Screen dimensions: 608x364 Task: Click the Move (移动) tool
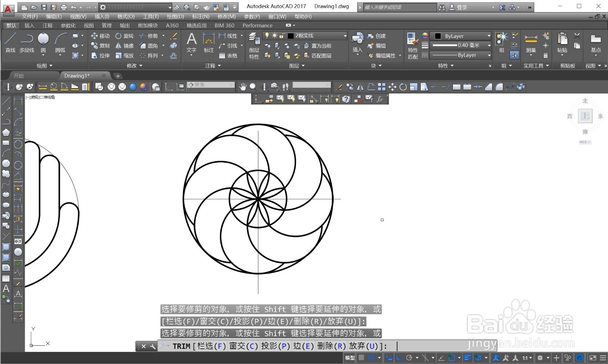click(100, 36)
